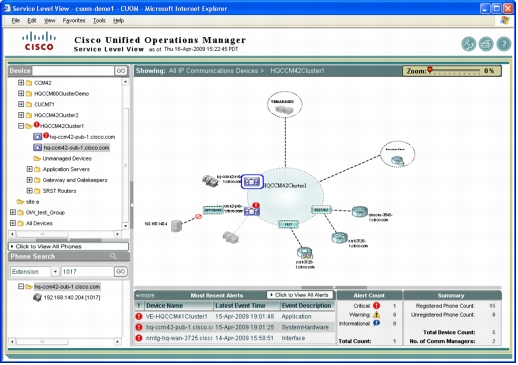Click the Device search input field
This screenshot has width=518, height=365.
pyautogui.click(x=73, y=71)
